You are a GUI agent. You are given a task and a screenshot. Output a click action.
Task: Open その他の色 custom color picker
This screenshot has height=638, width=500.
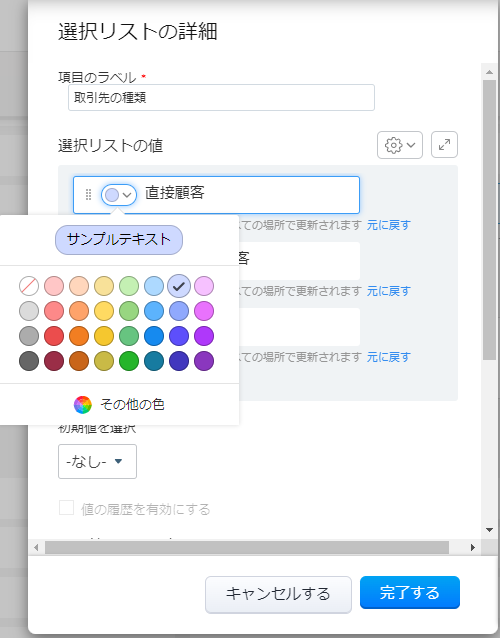(x=119, y=404)
